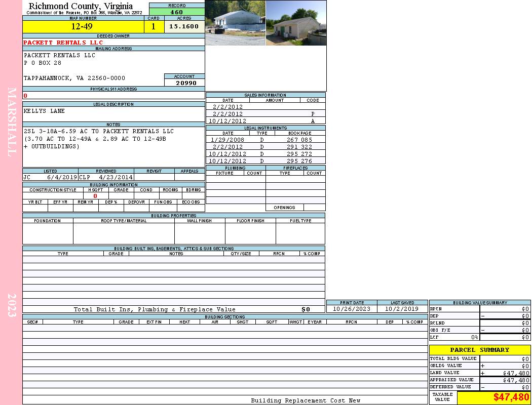Open the left building photo thumbnail
The image size is (532, 405).
[x=235, y=23]
